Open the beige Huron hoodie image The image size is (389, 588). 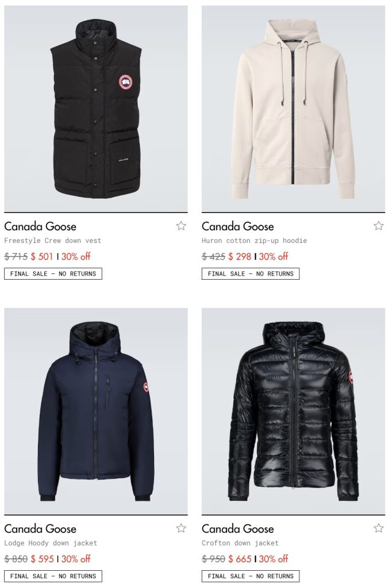pos(294,109)
